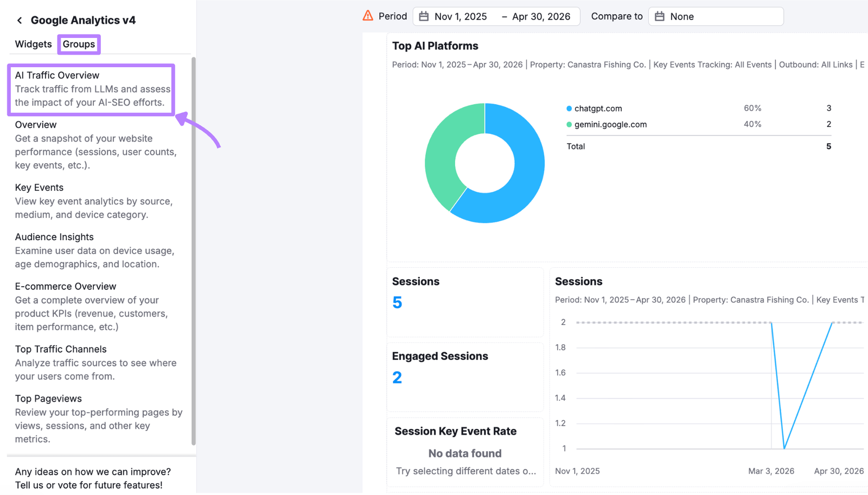Screen dimensions: 868x495
Task: Click the Engaged Sessions value 2
Action: [x=397, y=377]
